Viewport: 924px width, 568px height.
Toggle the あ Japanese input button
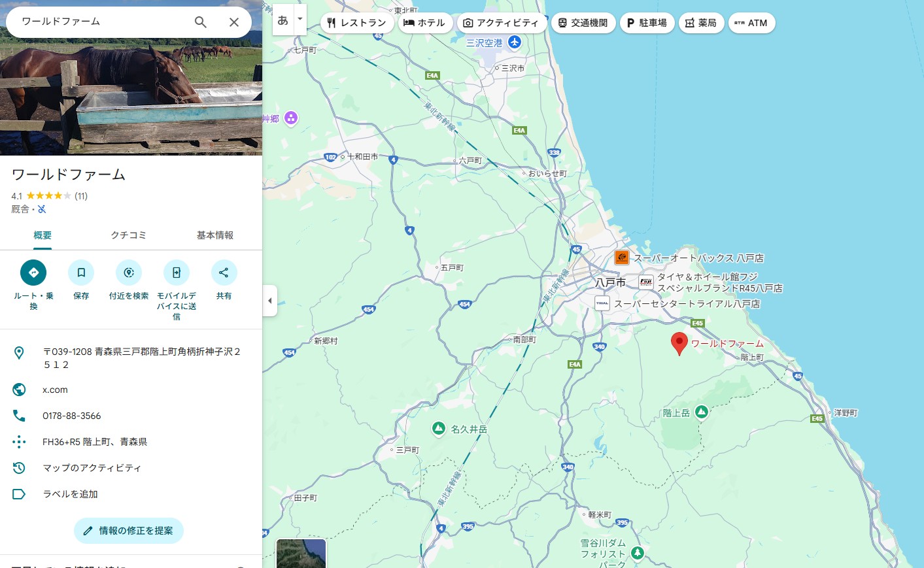tap(282, 20)
